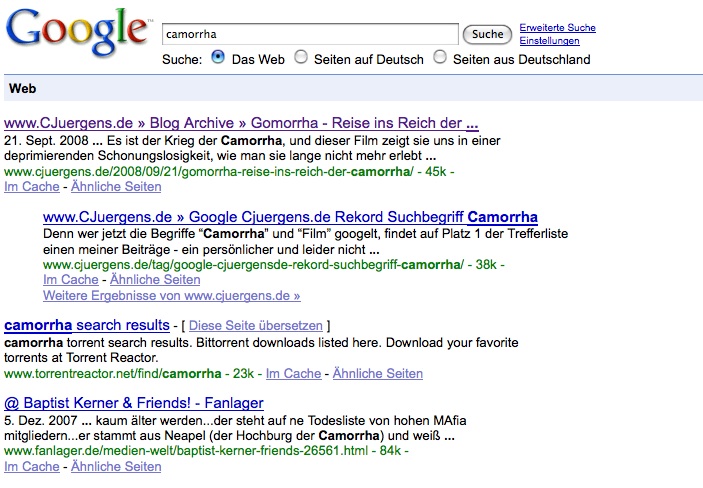Open the Einstellungen link

point(549,41)
